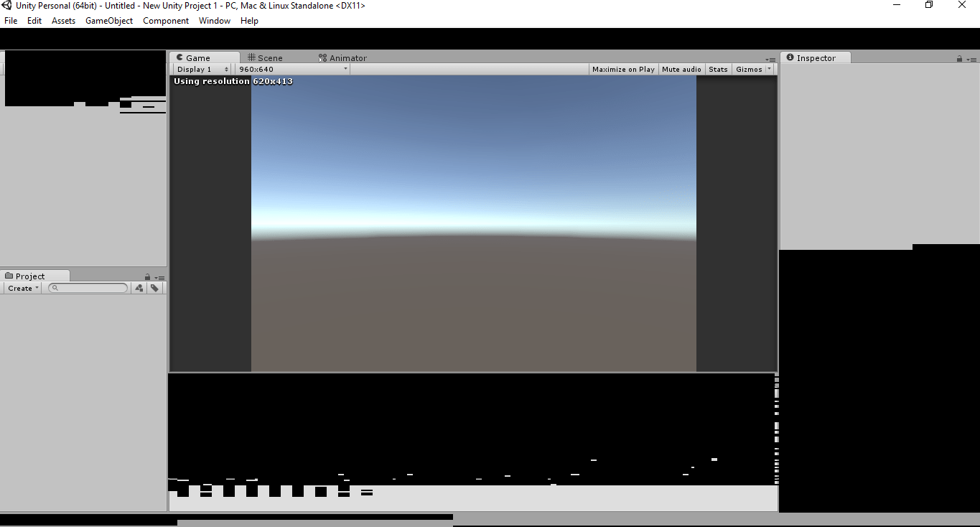The image size is (980, 527).
Task: Lock the Inspector with the padlock icon
Action: [x=960, y=58]
